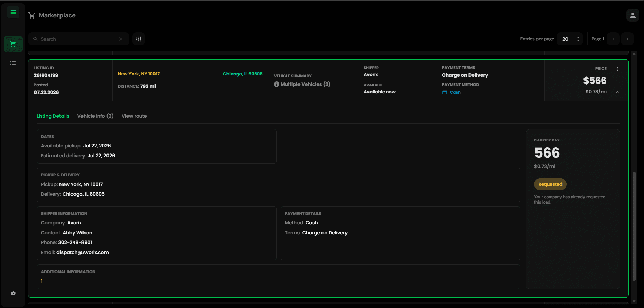Click the Multiple Vehicles info icon
Image resolution: width=644 pixels, height=308 pixels.
277,84
